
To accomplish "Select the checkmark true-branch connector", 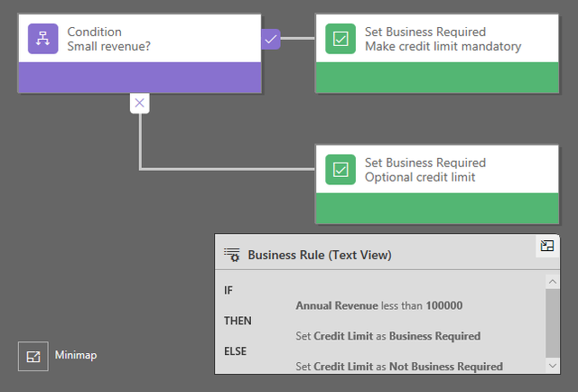I will [271, 39].
